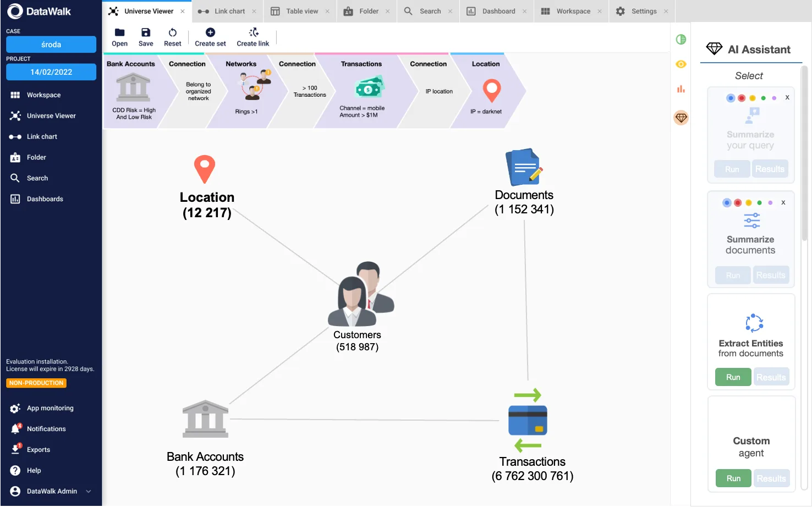The image size is (812, 507).
Task: Save the current universe view
Action: [146, 36]
